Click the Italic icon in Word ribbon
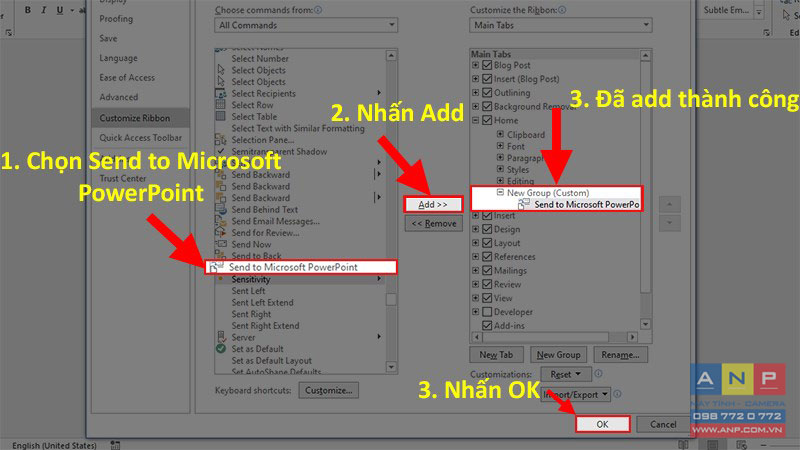The image size is (800, 450). tap(43, 10)
